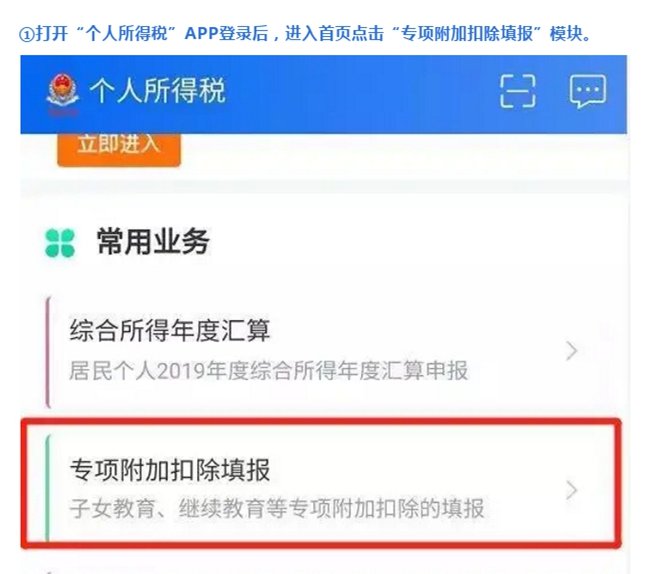This screenshot has width=662, height=574.
Task: Click the green bar beside 专项附加扣除填报
Action: [47, 487]
